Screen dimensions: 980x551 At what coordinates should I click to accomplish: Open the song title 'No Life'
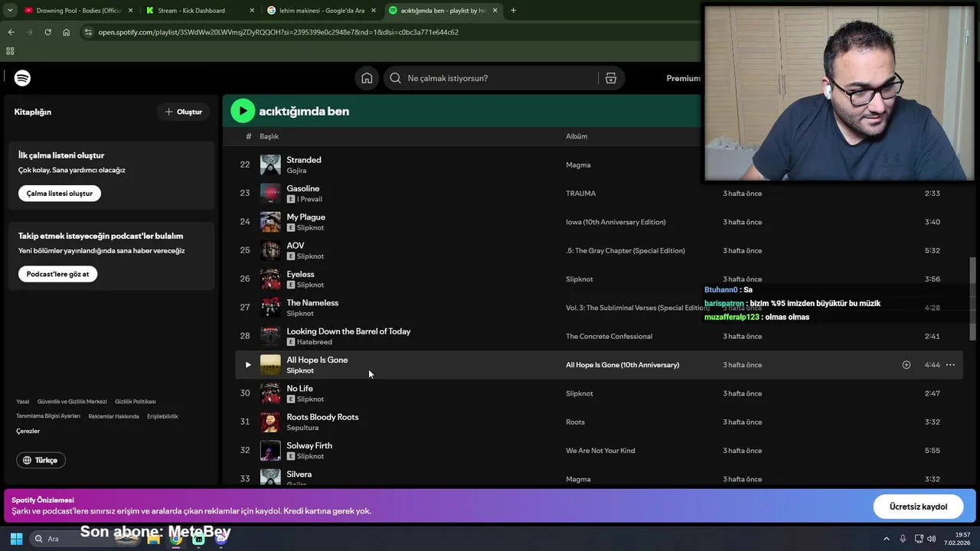click(299, 389)
